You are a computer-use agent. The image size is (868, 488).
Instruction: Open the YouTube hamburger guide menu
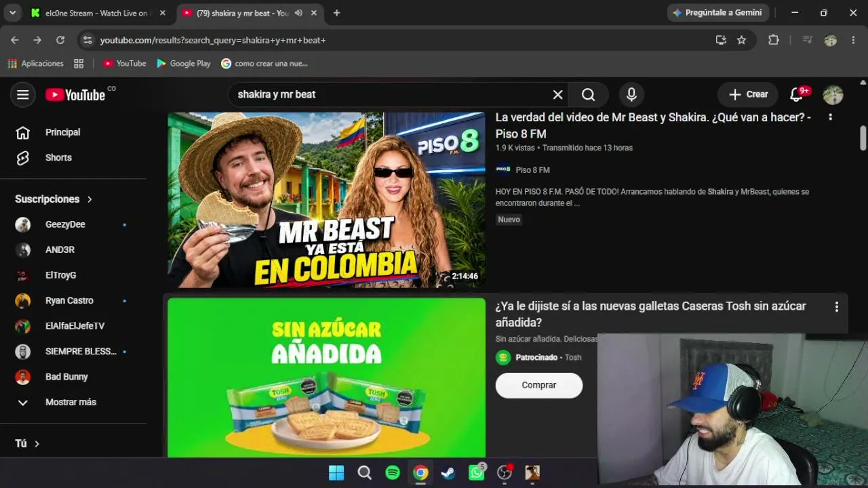click(22, 95)
